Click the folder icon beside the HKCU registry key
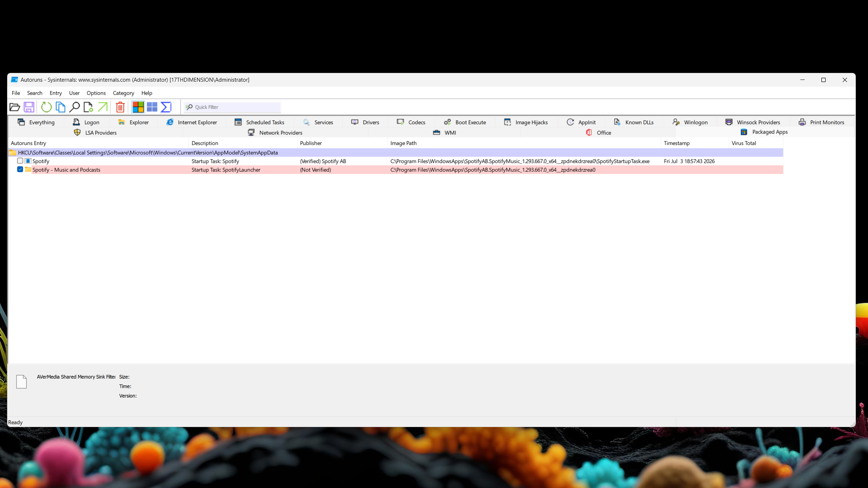Viewport: 868px width, 488px height. click(x=13, y=153)
